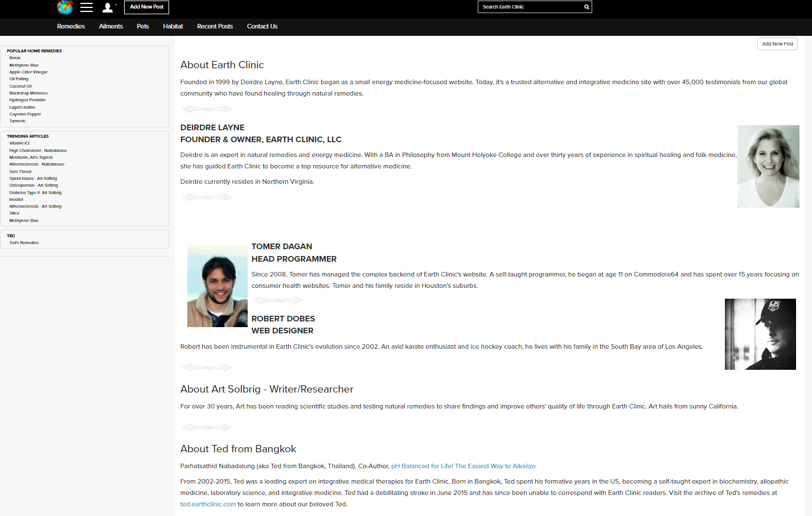
Task: Open the Borax remedy link
Action: tap(15, 58)
